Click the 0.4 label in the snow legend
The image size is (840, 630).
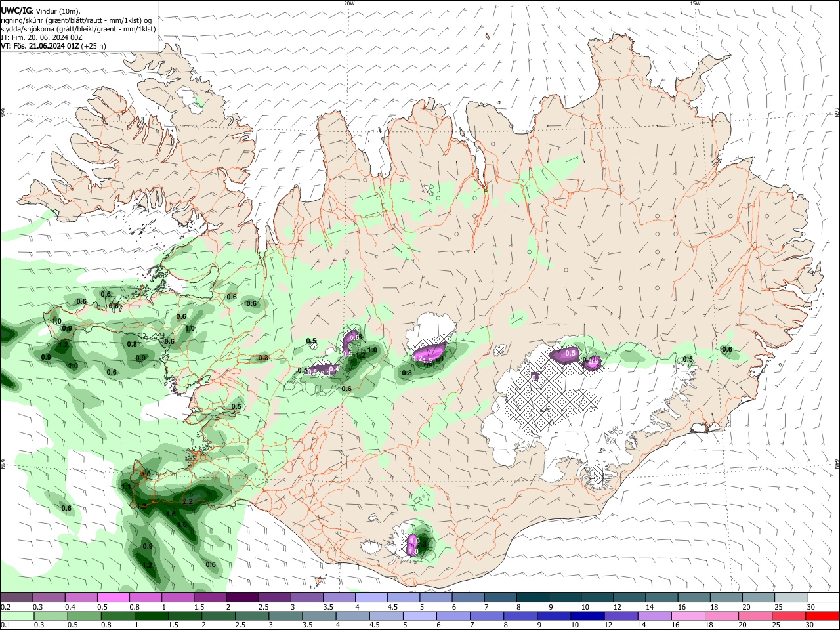coord(71,607)
